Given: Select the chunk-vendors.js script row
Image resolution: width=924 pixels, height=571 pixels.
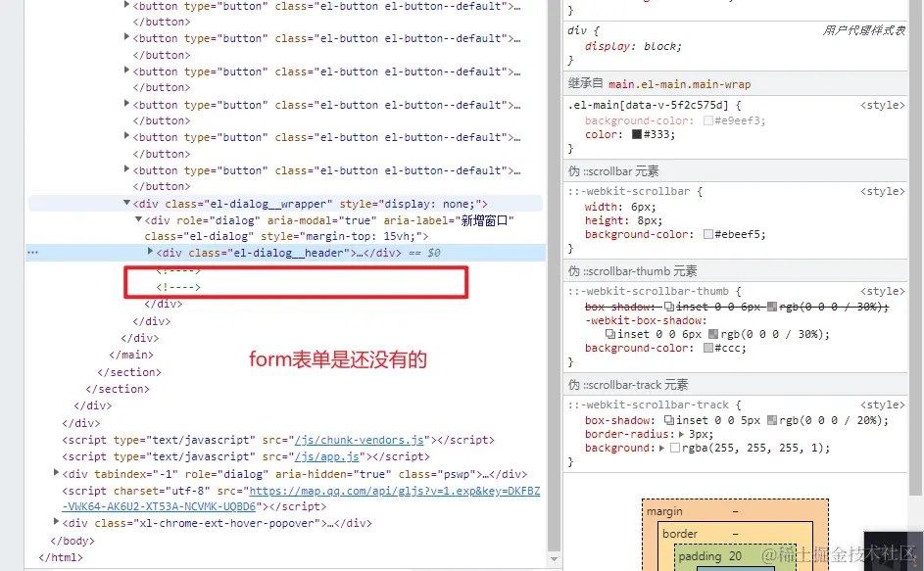Looking at the screenshot, I should [x=278, y=440].
